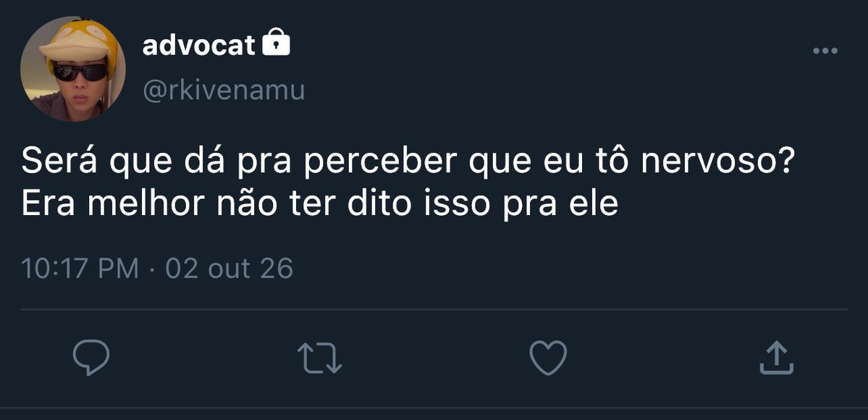Open advocat's profile picture
868x420 pixels.
(x=72, y=69)
